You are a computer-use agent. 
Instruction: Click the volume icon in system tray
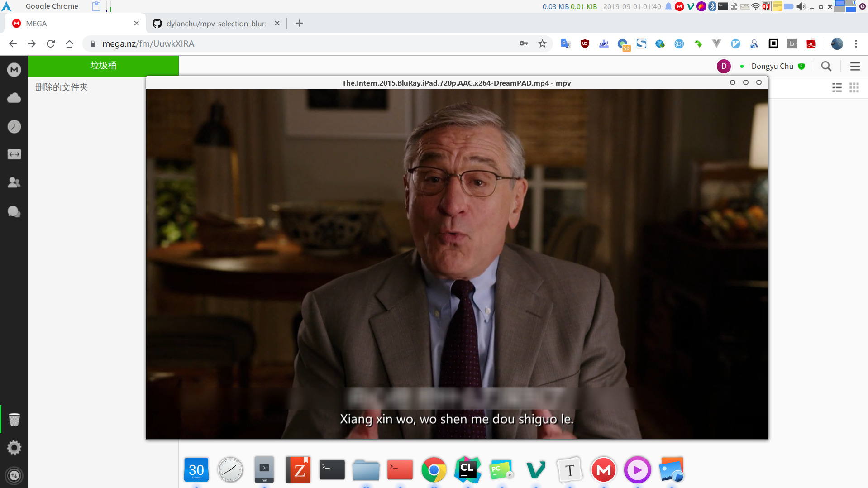[x=801, y=6]
